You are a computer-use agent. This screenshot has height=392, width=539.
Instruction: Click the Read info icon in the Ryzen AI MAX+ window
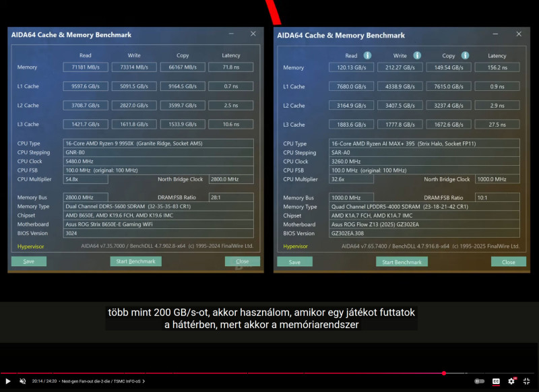tap(367, 55)
